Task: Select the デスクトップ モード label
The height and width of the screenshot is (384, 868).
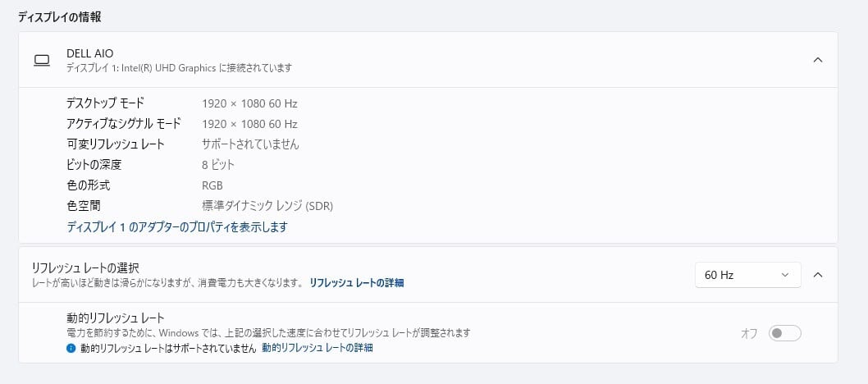Action: coord(105,103)
